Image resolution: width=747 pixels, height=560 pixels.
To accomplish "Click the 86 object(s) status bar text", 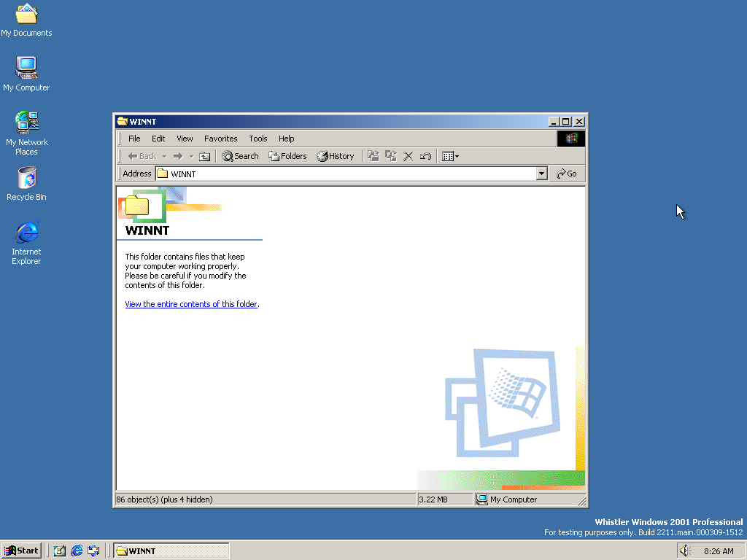I will (x=164, y=499).
